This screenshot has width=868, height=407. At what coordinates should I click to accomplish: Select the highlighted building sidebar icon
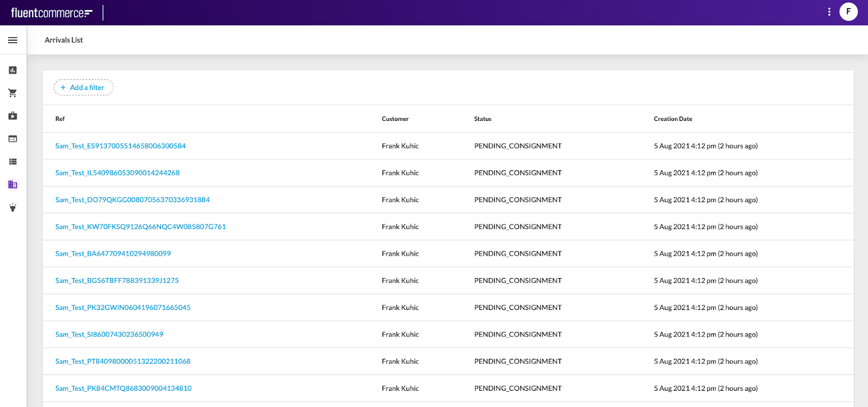coord(12,185)
